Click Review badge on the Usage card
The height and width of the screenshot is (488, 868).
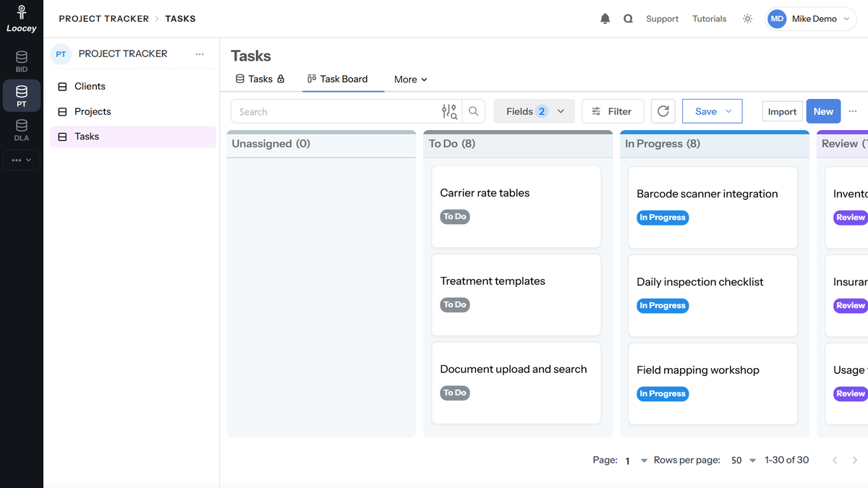click(x=850, y=394)
